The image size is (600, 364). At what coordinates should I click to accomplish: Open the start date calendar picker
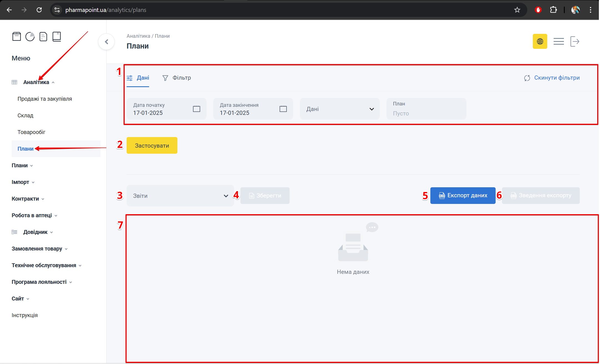click(x=196, y=109)
